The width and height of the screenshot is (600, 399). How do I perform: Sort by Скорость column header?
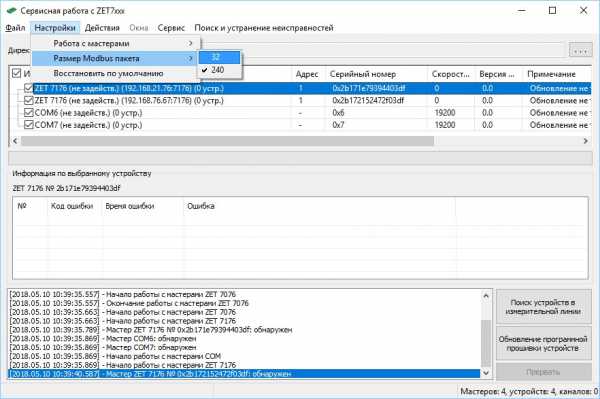coord(450,74)
